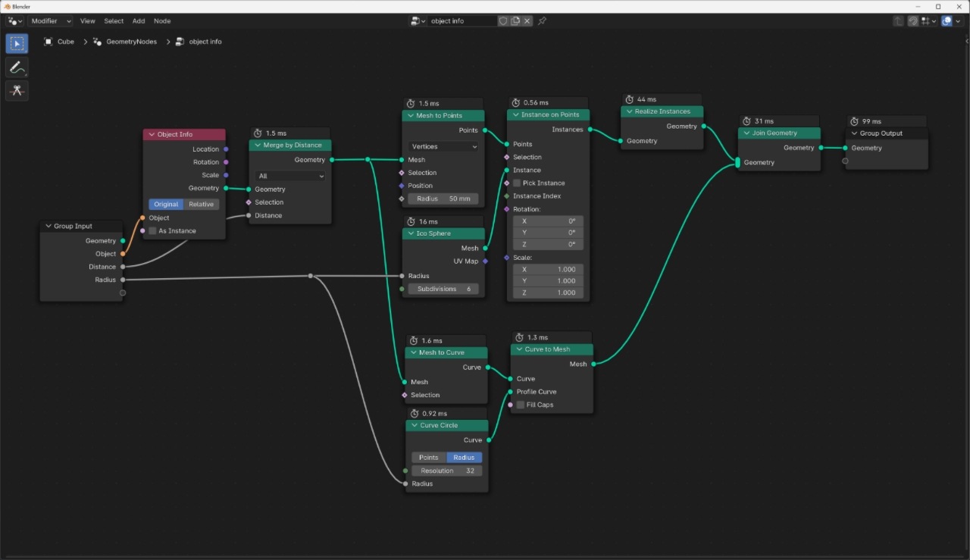Click the Scale Z 1.000 field
Viewport: 970px width, 560px height.
tap(549, 293)
